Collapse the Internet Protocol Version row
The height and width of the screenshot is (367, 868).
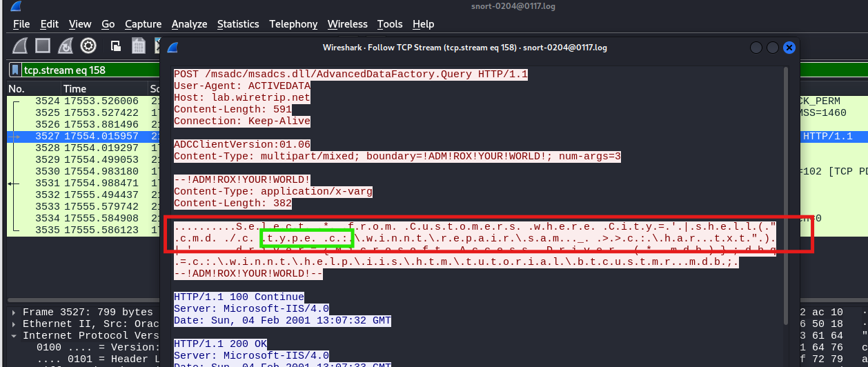tap(14, 335)
